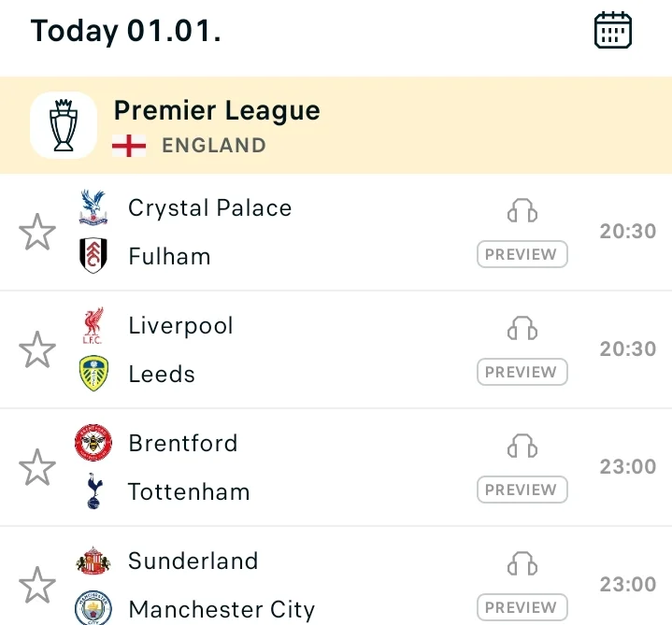Select the Liverpool team crest

click(x=93, y=325)
